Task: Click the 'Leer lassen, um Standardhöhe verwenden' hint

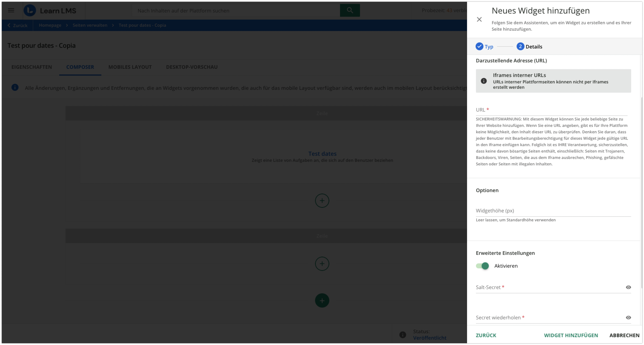Action: coord(516,220)
